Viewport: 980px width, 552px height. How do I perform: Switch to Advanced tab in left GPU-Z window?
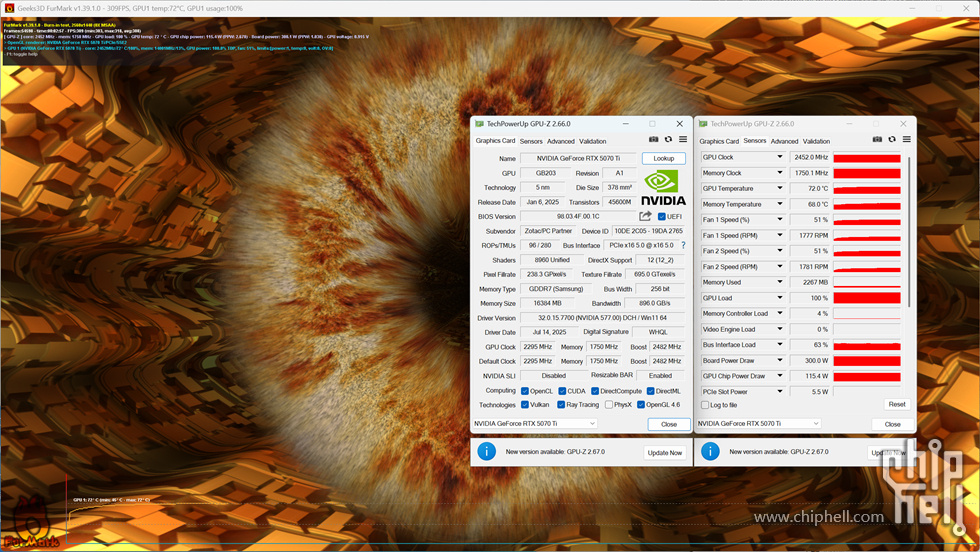click(561, 141)
